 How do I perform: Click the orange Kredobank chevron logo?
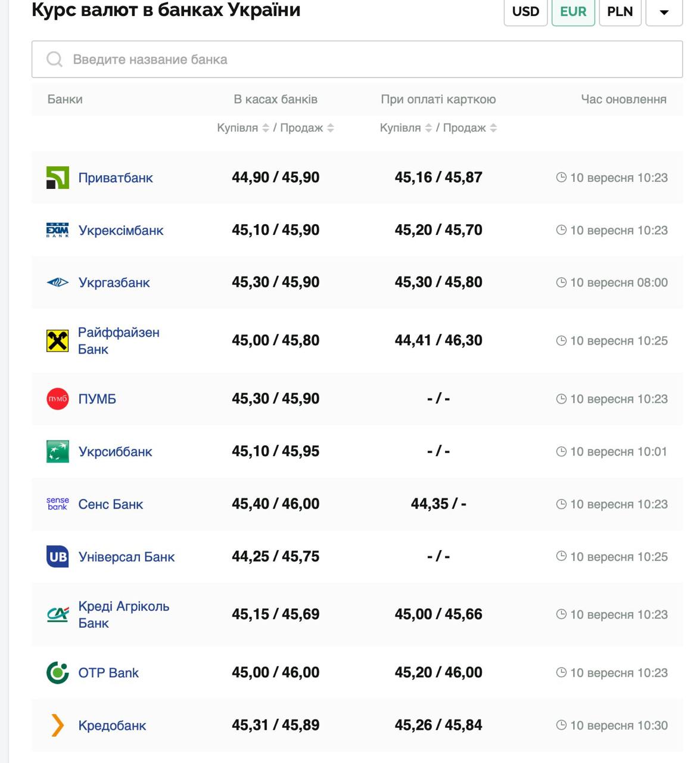[x=58, y=725]
